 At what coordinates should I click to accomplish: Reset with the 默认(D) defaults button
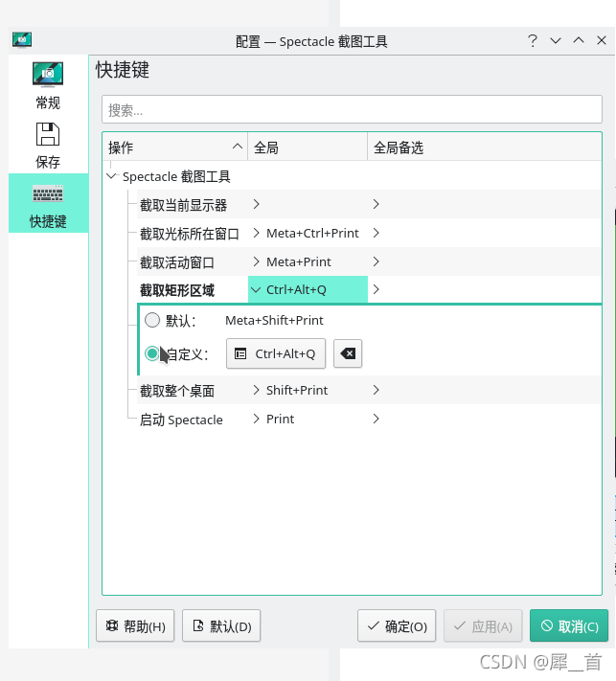pyautogui.click(x=221, y=625)
